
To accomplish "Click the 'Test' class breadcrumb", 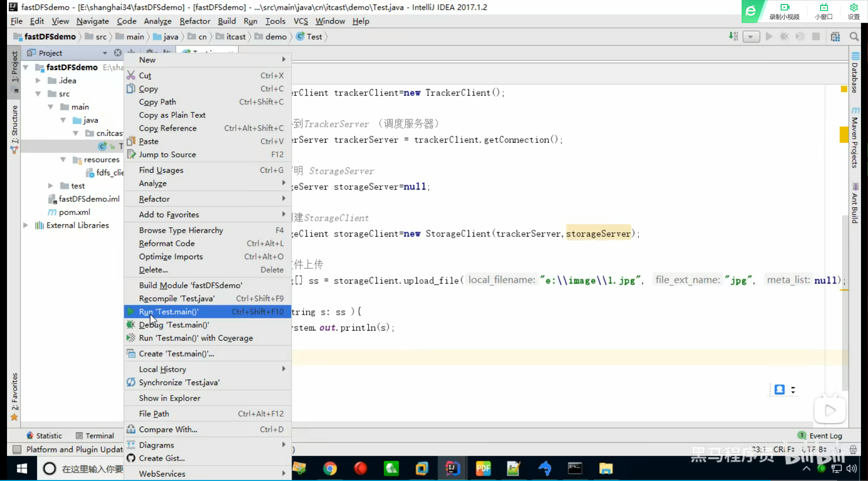I will [x=309, y=36].
